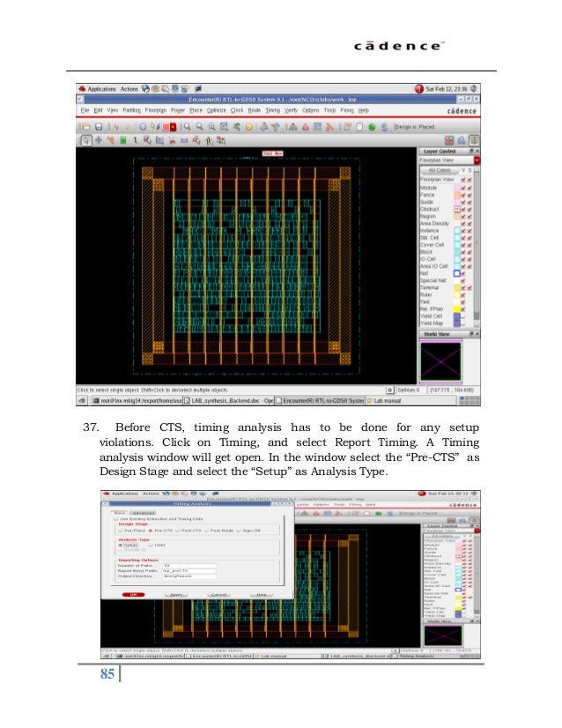Switch to amoeba view icon at toolbar right
Image resolution: width=562 pixels, height=728 pixels.
pyautogui.click(x=462, y=140)
